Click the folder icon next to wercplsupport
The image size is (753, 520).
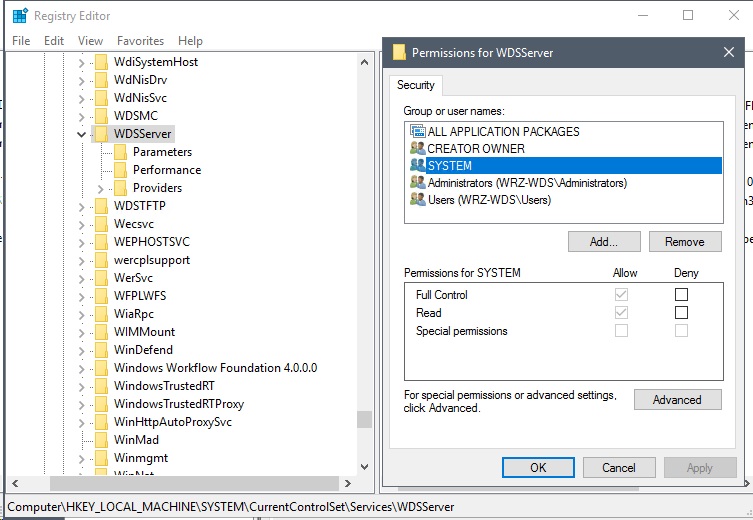point(101,260)
